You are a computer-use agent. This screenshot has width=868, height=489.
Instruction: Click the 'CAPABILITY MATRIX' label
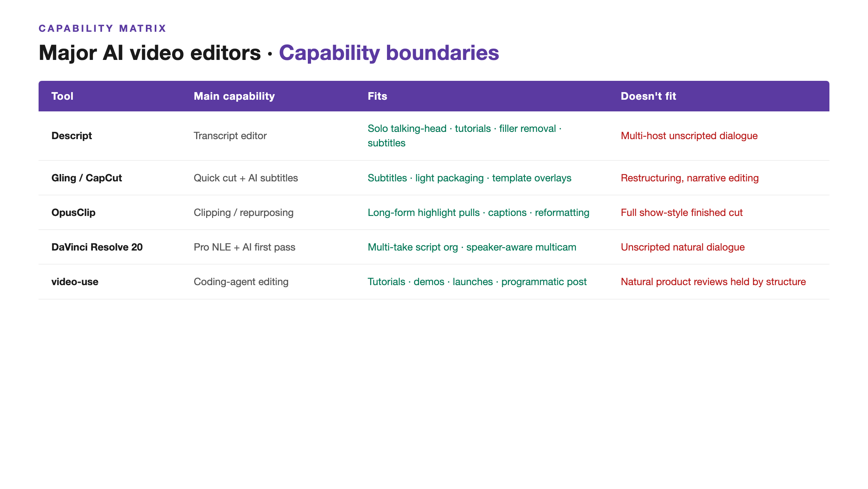102,29
